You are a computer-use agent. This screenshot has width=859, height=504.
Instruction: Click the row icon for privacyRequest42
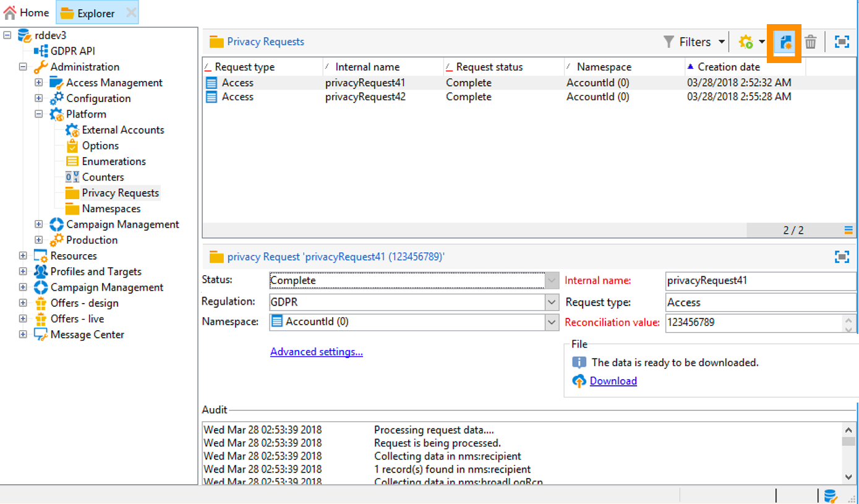(212, 97)
